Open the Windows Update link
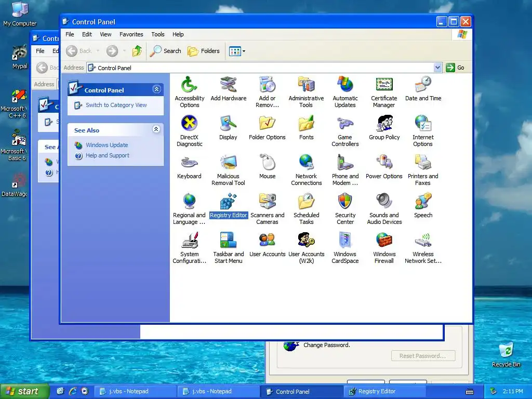 (x=107, y=145)
